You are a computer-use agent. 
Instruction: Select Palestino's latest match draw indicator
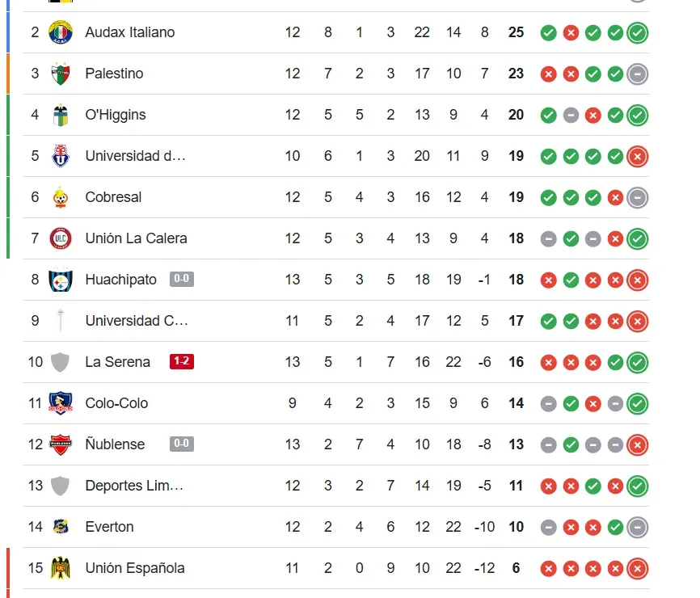pyautogui.click(x=638, y=74)
